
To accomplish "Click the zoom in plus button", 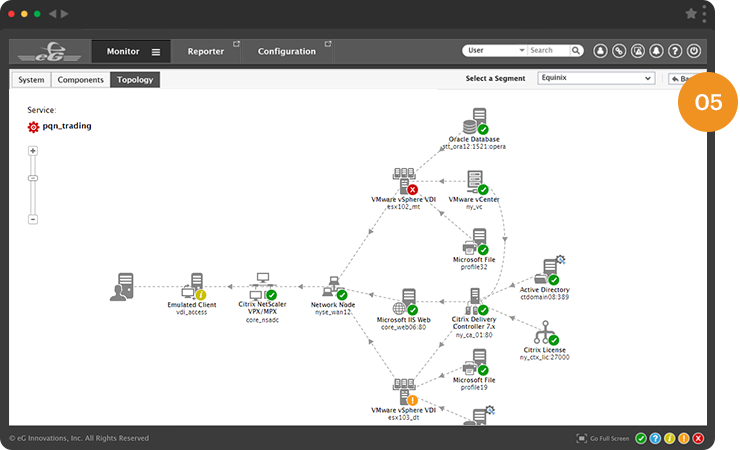I will tap(33, 151).
